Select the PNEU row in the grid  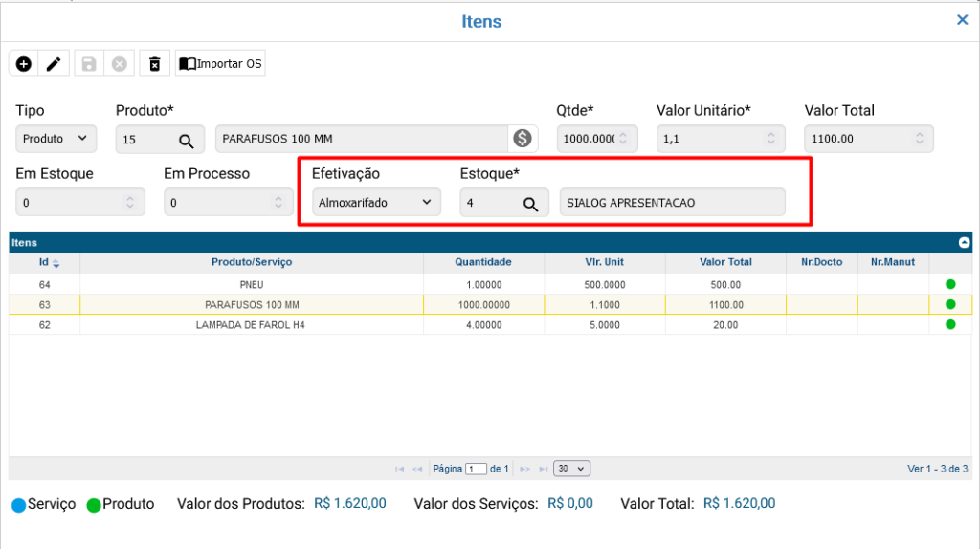pyautogui.click(x=253, y=284)
